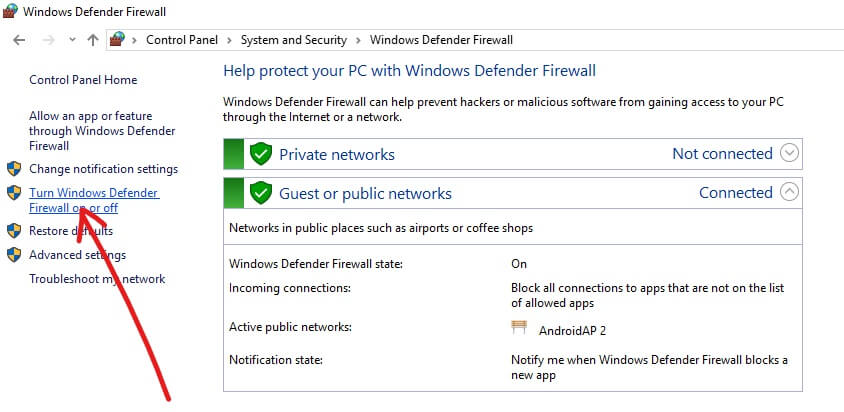Open the recent locations dropdown arrow
The height and width of the screenshot is (412, 844).
point(72,40)
